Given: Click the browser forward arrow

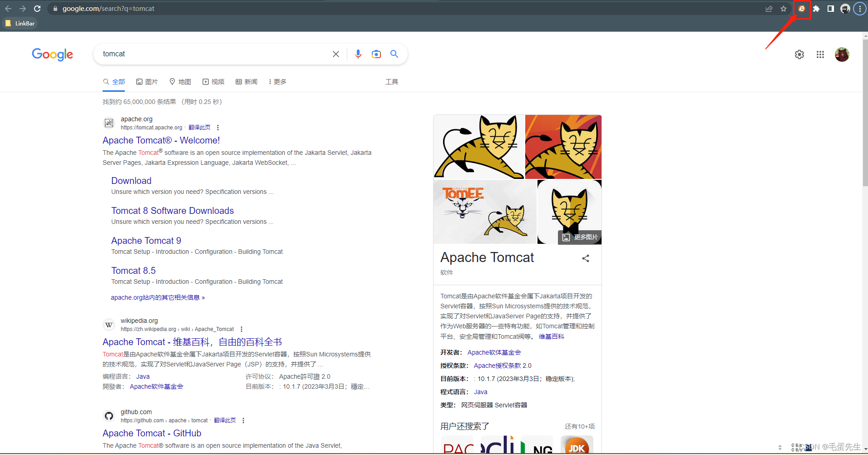Looking at the screenshot, I should point(23,9).
